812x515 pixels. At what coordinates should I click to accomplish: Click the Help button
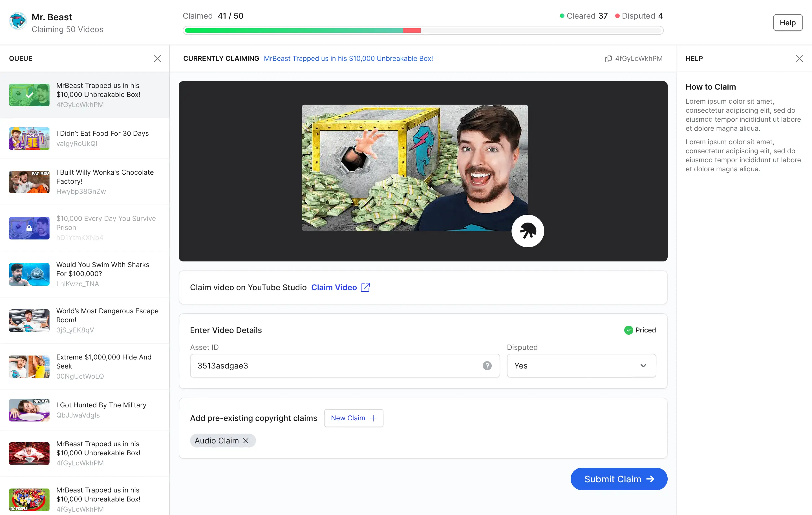click(x=787, y=23)
